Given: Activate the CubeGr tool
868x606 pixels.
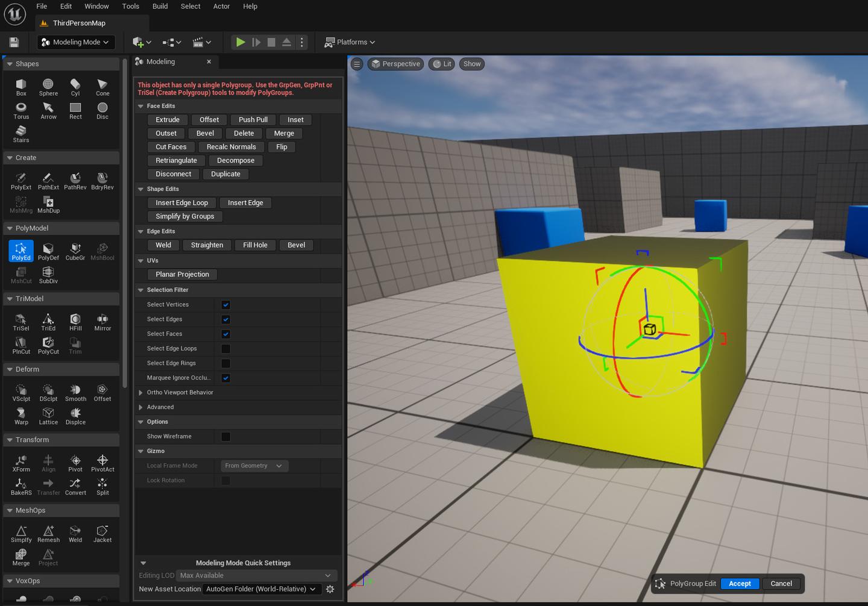Looking at the screenshot, I should point(75,251).
